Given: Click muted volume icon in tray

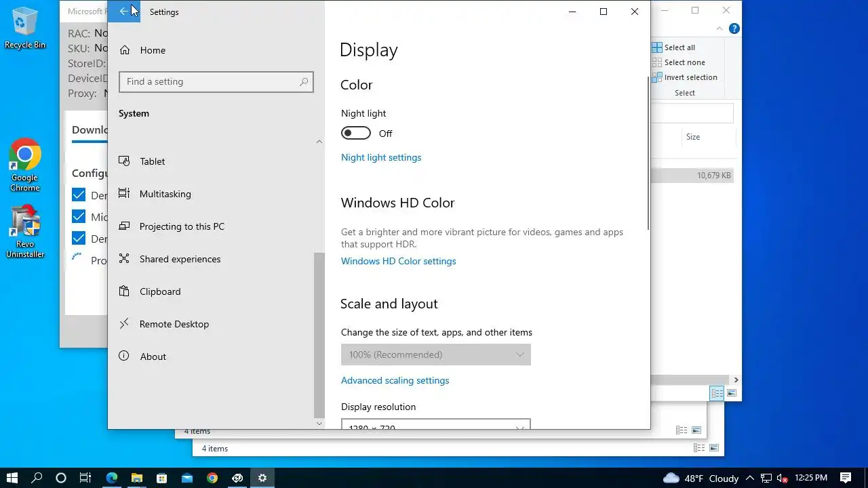Looking at the screenshot, I should click(x=782, y=478).
